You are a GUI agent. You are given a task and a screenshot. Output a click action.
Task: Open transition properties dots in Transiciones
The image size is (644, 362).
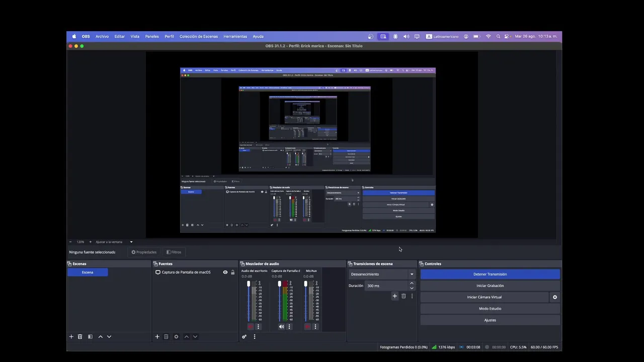[x=412, y=296]
